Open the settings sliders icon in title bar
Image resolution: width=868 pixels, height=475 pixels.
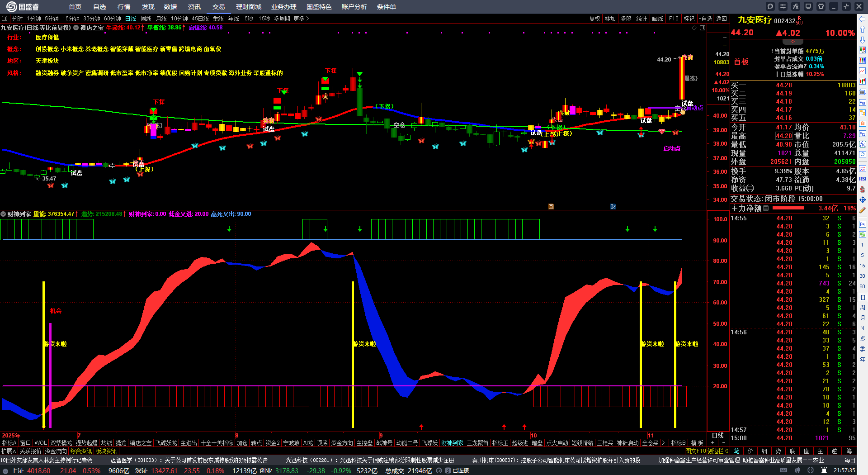(x=783, y=6)
